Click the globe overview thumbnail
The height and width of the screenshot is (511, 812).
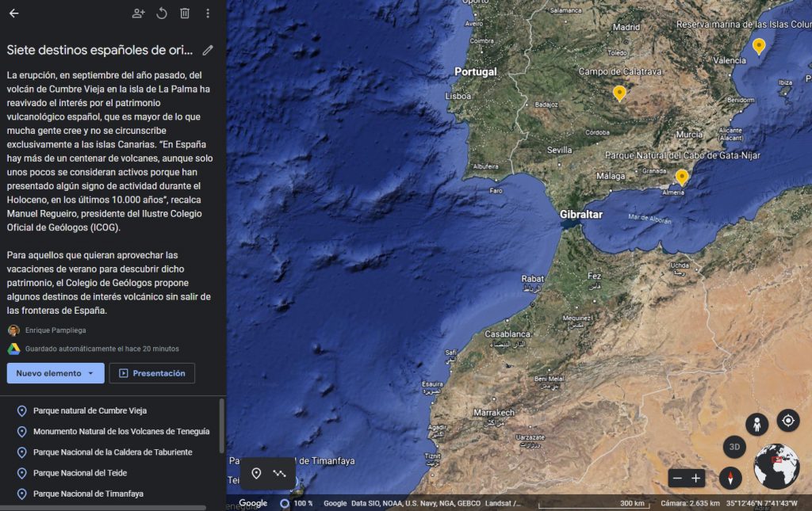[x=776, y=467]
